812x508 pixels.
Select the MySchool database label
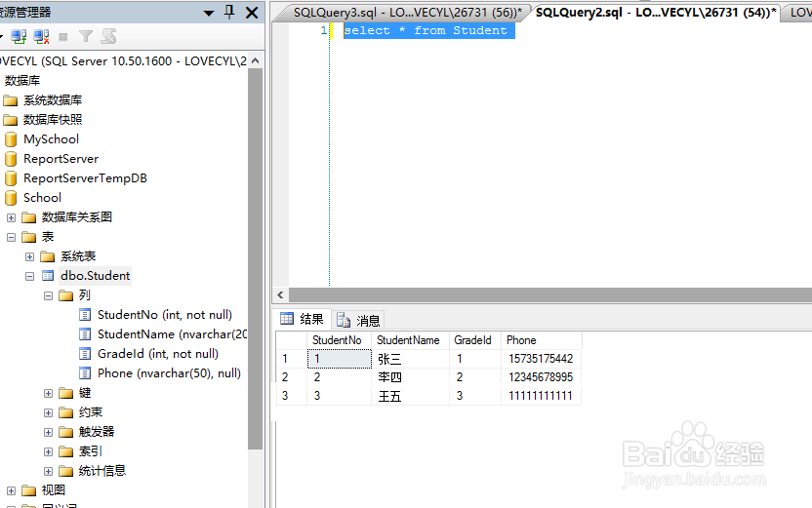click(x=52, y=139)
